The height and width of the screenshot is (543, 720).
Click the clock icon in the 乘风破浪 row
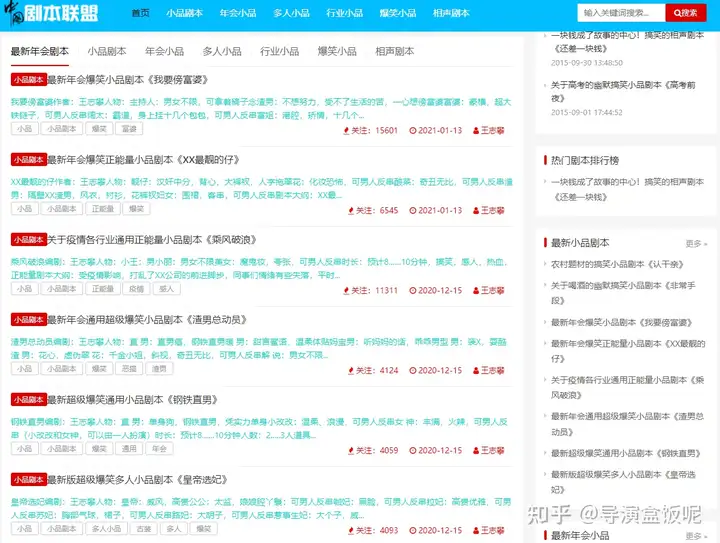pyautogui.click(x=413, y=291)
